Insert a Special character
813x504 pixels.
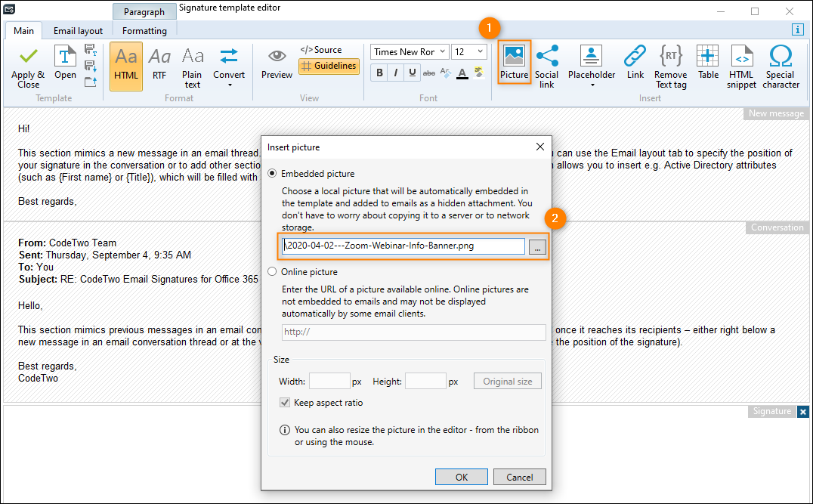point(781,66)
